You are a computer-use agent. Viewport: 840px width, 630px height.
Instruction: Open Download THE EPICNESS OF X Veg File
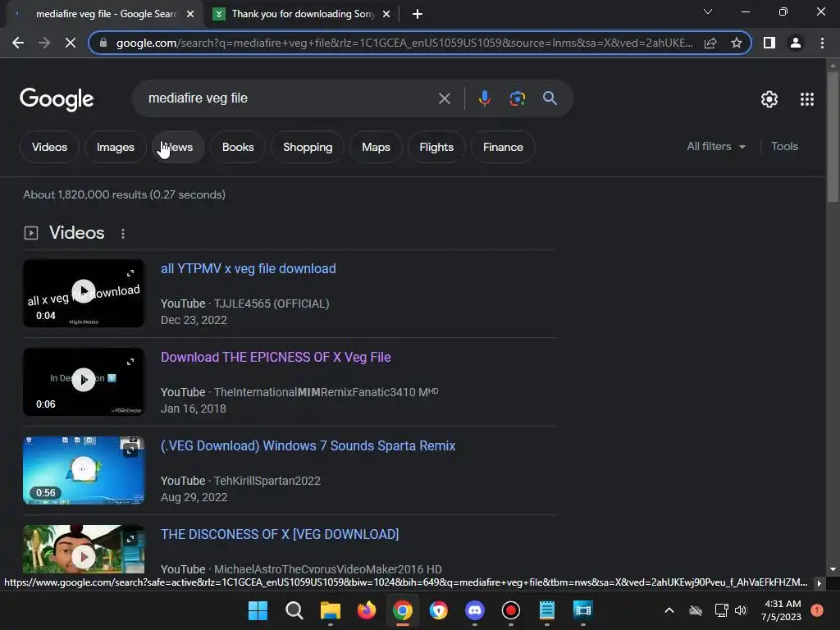(x=276, y=358)
